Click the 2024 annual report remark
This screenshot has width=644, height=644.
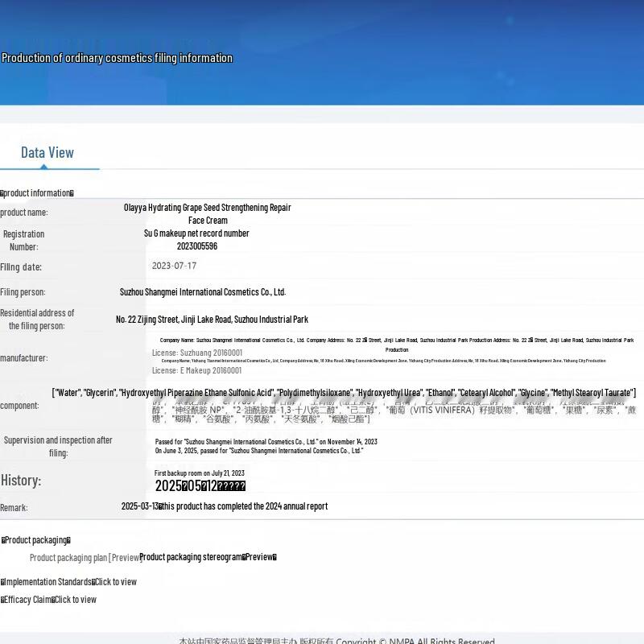[x=225, y=506]
